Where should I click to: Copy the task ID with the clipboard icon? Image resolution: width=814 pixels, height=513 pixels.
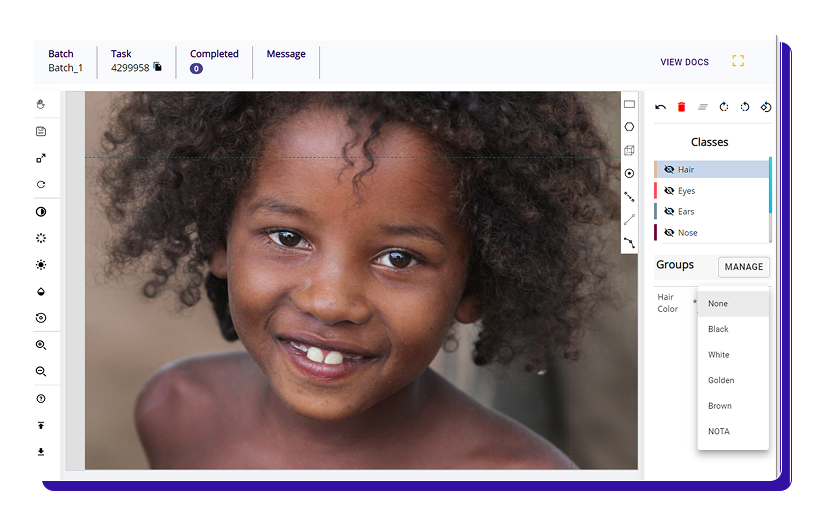tap(157, 66)
